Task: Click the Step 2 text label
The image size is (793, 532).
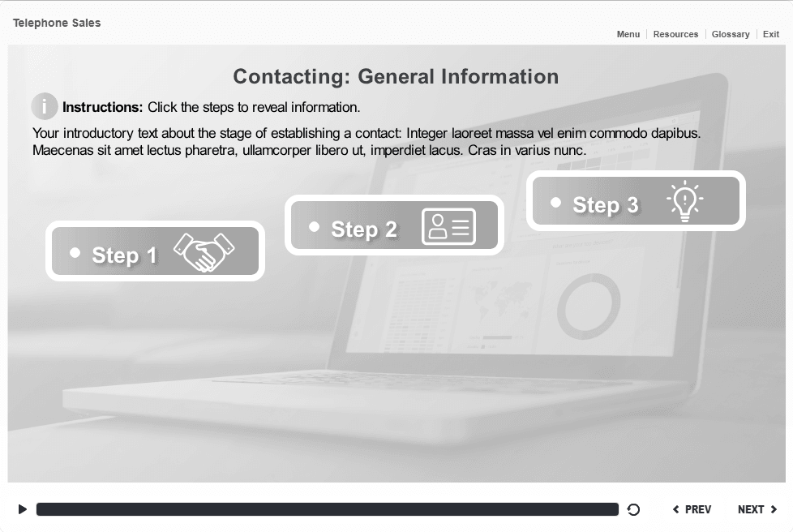Action: [364, 230]
